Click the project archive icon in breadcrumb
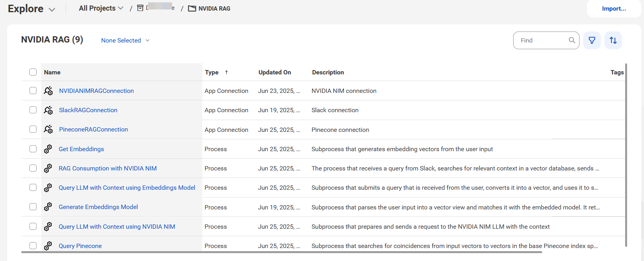Viewport: 644px width, 261px height. point(140,8)
